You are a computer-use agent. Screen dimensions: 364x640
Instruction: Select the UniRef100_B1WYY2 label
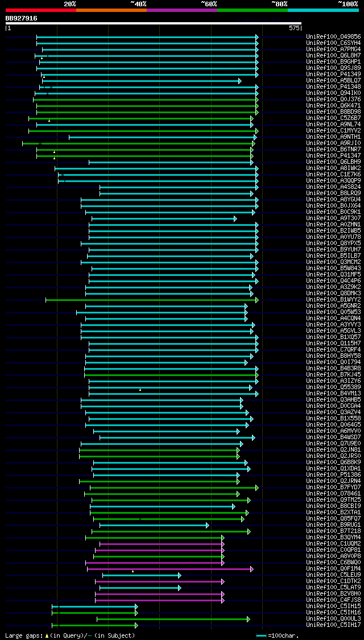333,300
